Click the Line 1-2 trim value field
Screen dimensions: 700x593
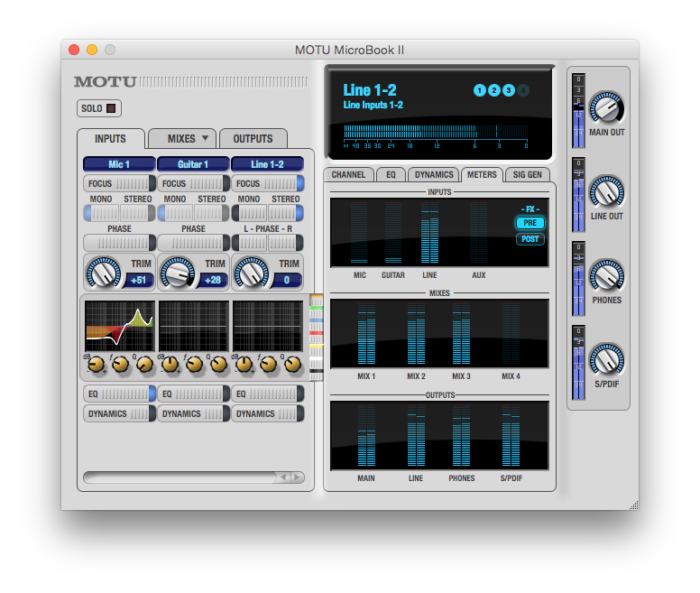pos(288,280)
